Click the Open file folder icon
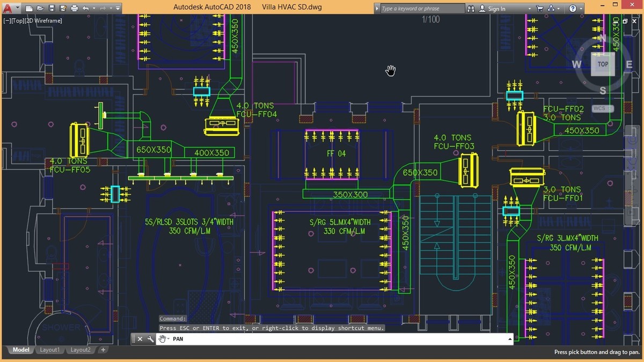This screenshot has width=644, height=362. (x=40, y=9)
